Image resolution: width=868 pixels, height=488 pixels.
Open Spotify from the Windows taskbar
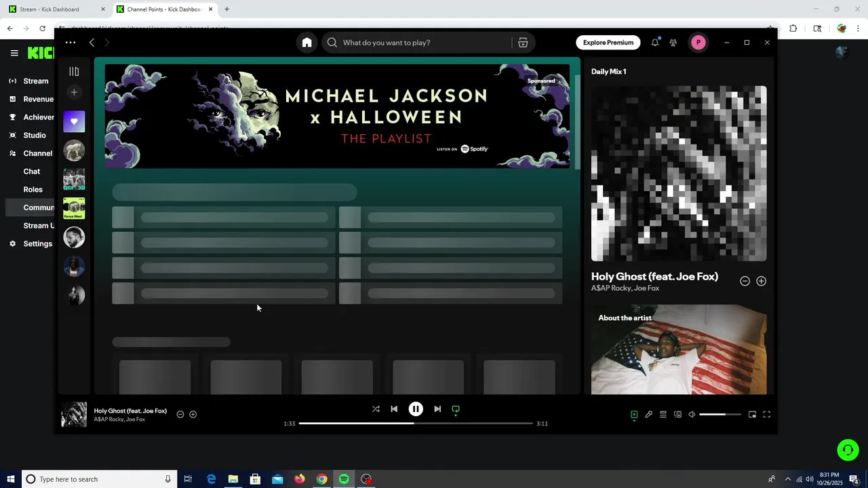344,479
